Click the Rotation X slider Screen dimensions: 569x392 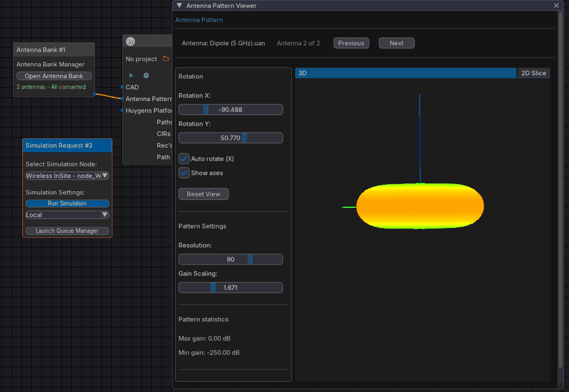[x=231, y=110]
